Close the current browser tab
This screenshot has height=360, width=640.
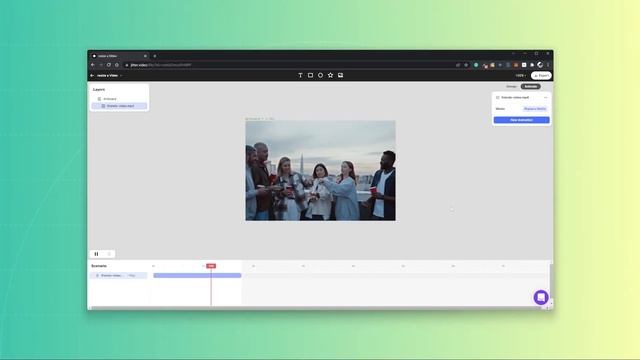[x=145, y=56]
